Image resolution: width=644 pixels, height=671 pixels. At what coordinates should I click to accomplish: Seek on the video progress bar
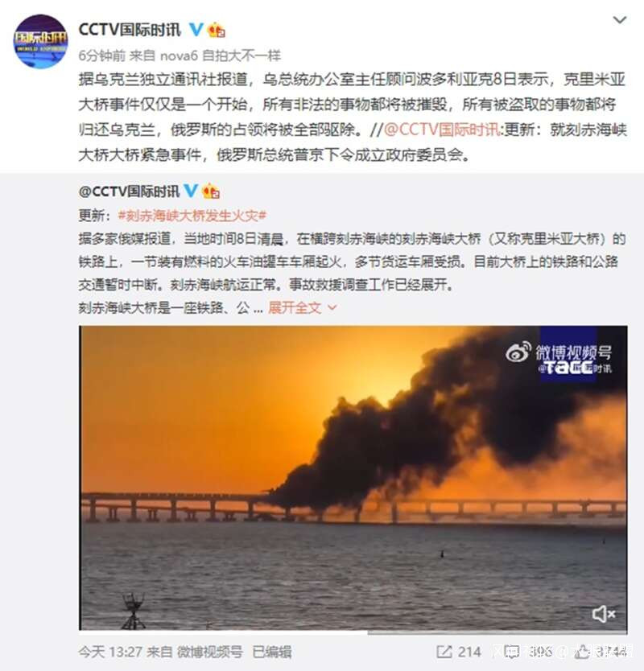pyautogui.click(x=353, y=632)
